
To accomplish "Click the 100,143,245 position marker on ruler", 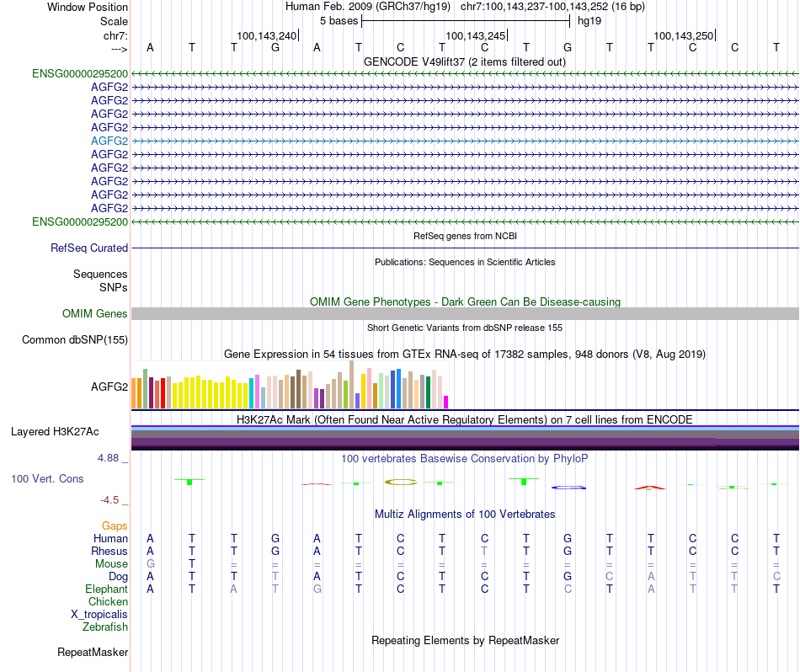I will [476, 35].
